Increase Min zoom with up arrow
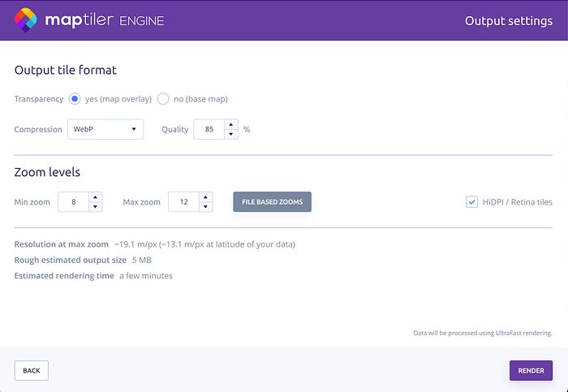 95,197
